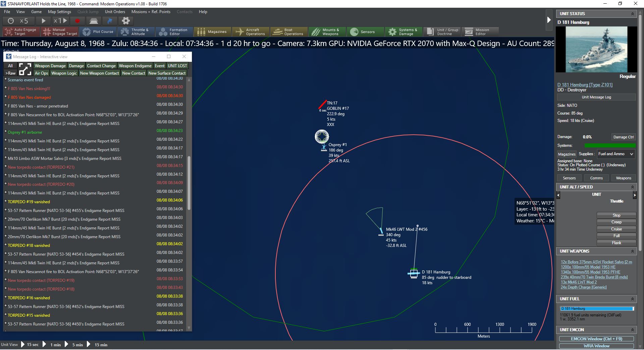Click the Mk46 LWT Mod 2 weapon link
The height and width of the screenshot is (350, 644).
pos(579,282)
